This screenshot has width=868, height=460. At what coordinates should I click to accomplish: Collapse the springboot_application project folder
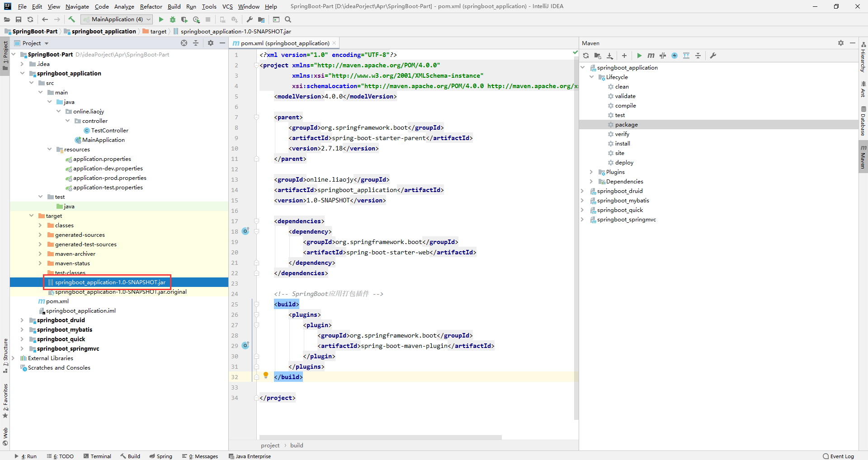click(22, 73)
